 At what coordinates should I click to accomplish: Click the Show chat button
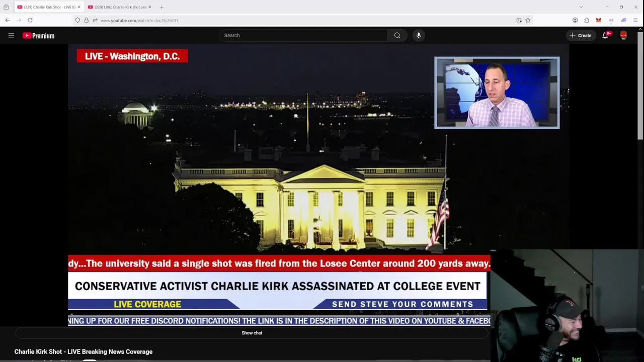(252, 333)
